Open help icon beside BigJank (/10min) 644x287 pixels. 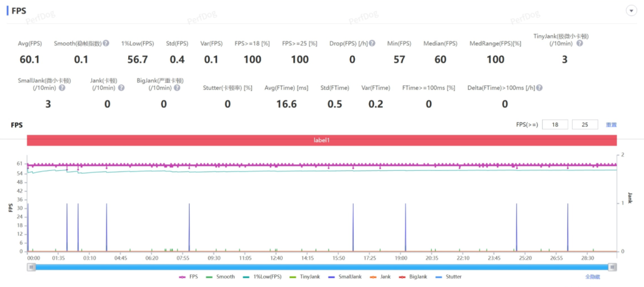point(177,88)
